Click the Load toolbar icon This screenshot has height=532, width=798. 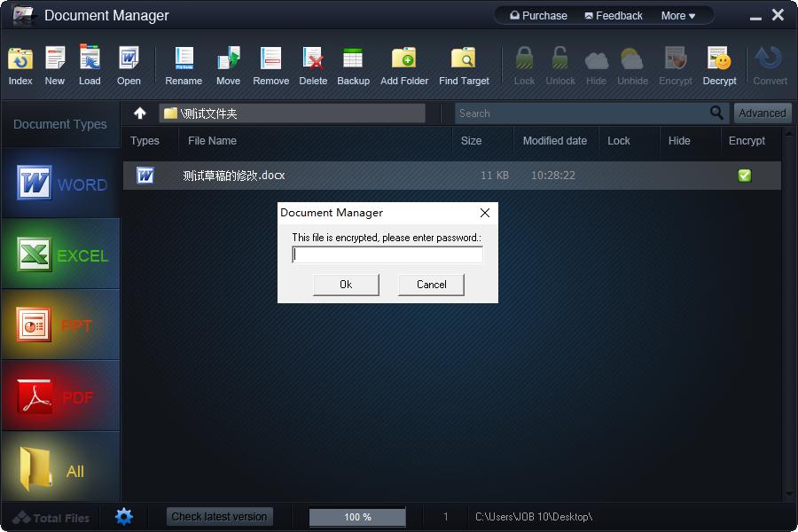pyautogui.click(x=90, y=57)
